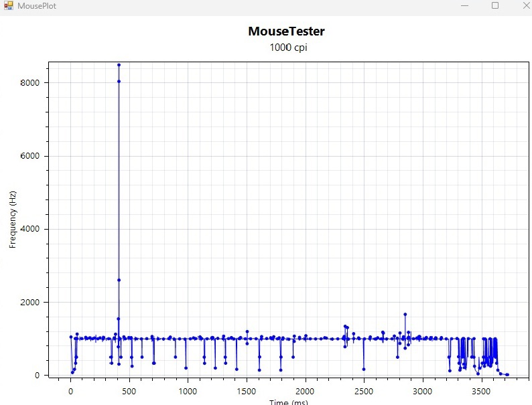Close the MousePlot window
Viewport: 532px width, 405px height.
(x=526, y=5)
